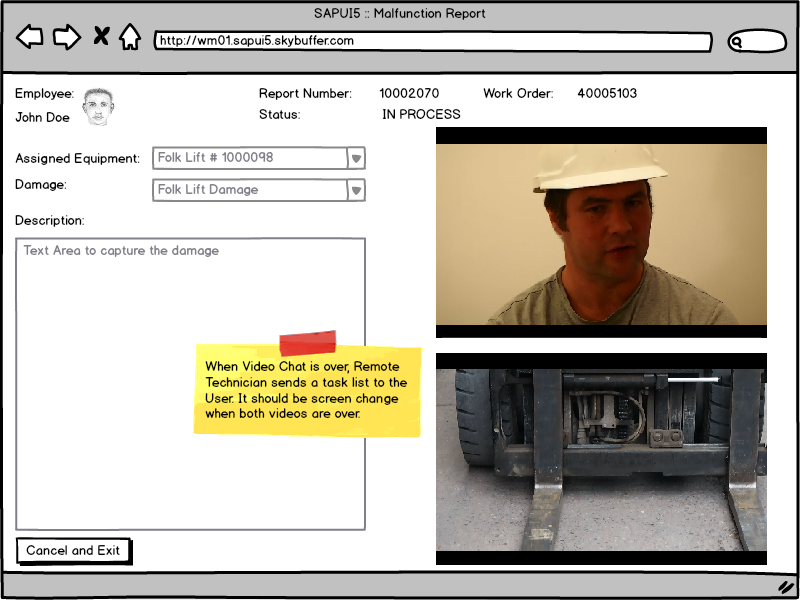Screen dimensions: 800x600
Task: Select John Doe's employee avatar
Action: (97, 107)
